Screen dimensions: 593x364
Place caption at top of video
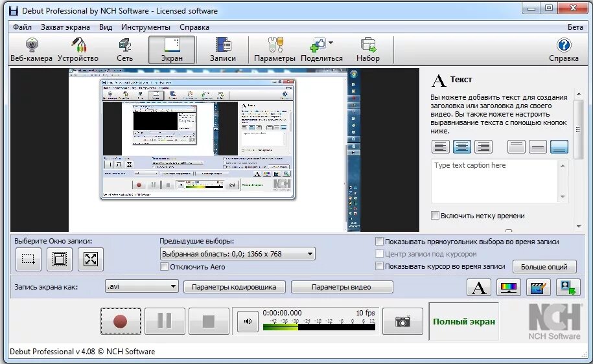pos(517,146)
